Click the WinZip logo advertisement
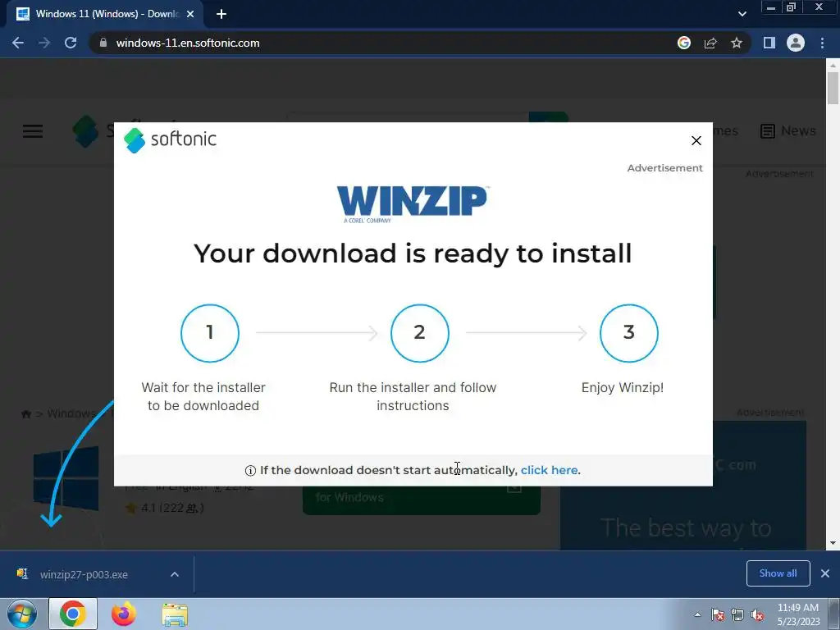 point(413,203)
